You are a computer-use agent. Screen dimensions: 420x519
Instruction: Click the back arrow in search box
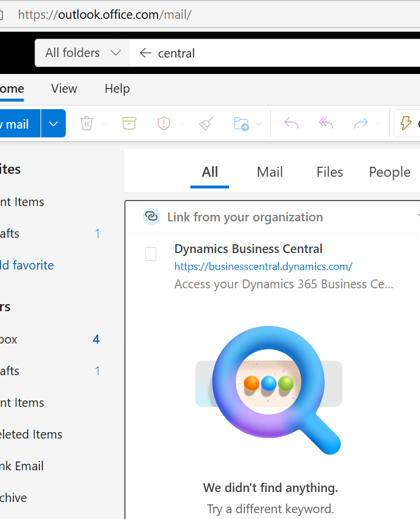coord(146,53)
